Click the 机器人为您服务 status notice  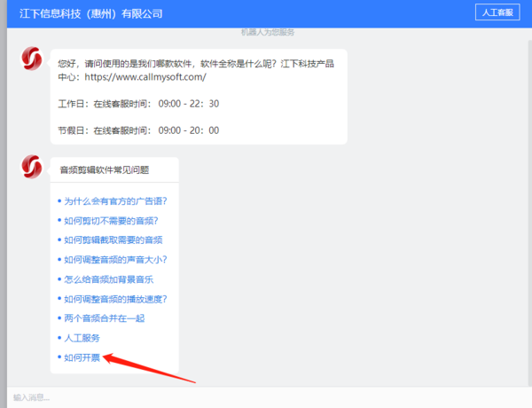pos(267,32)
